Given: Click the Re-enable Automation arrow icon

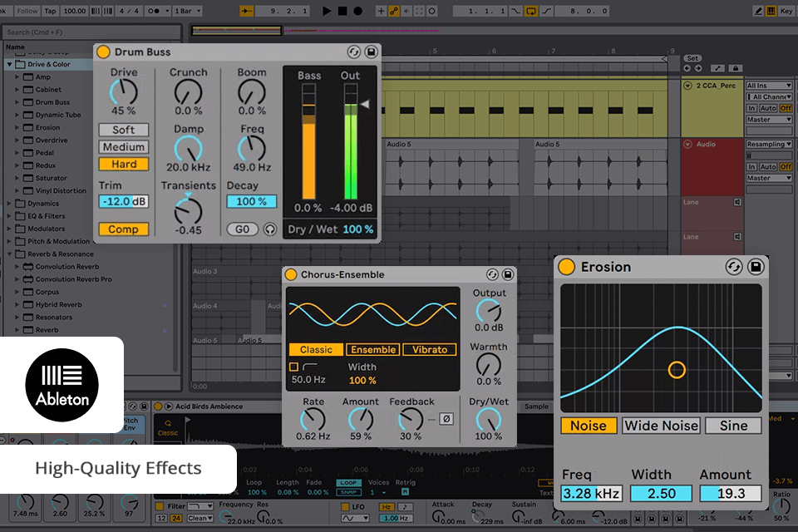Looking at the screenshot, I should click(406, 11).
